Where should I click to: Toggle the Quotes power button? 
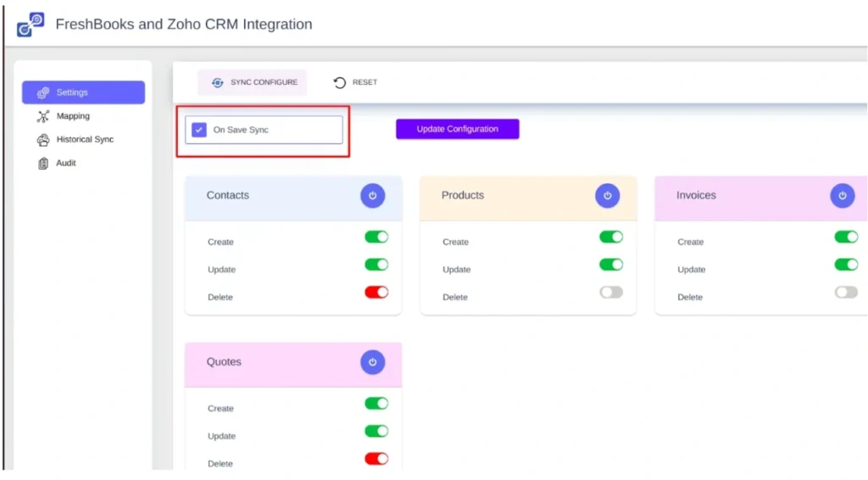coord(373,362)
